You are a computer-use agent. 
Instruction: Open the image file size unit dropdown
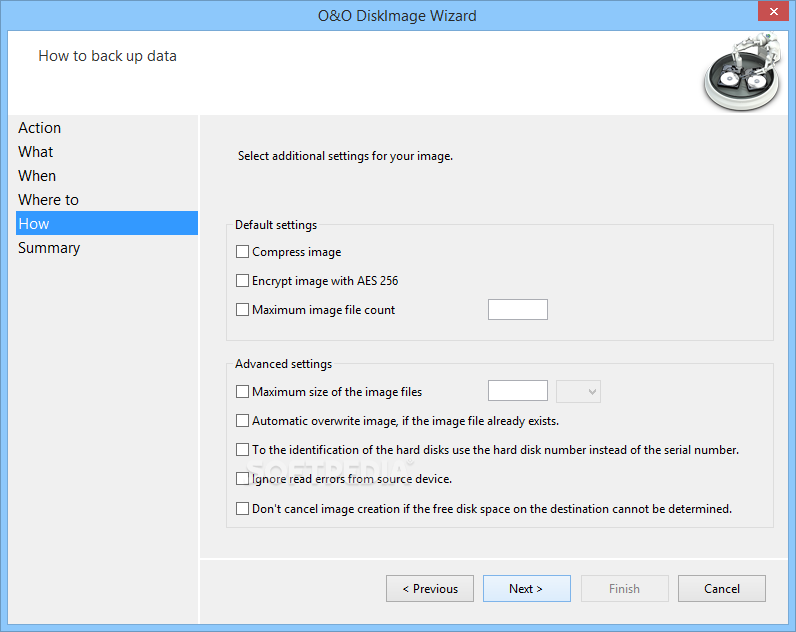(579, 391)
